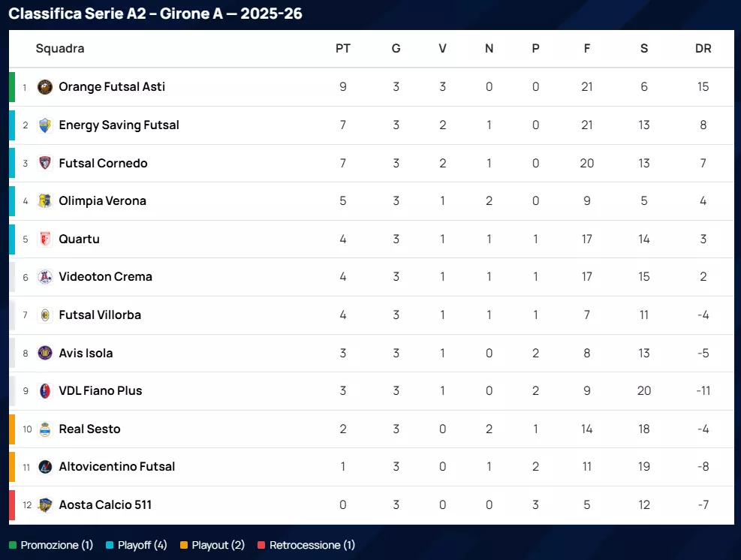
Task: Click the Energy Saving Futsal crest icon
Action: 45,125
